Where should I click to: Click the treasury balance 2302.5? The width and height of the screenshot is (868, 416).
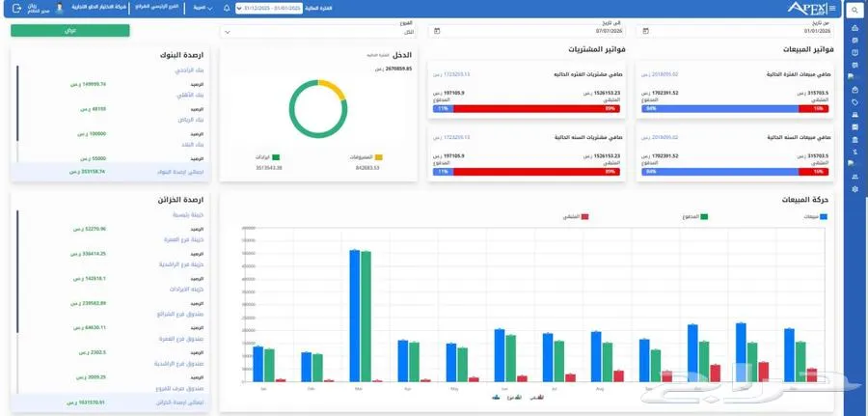click(x=92, y=352)
